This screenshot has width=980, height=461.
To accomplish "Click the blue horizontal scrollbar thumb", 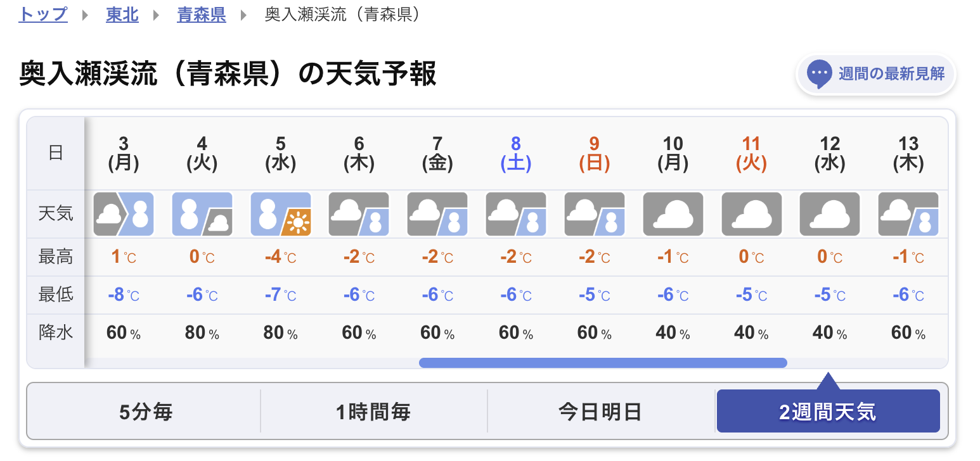I will pyautogui.click(x=603, y=363).
